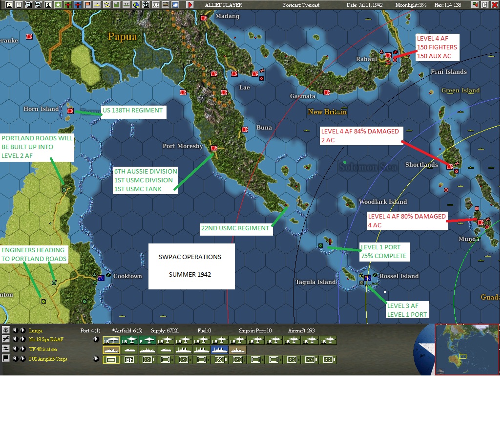Click the cloud weather toolbar icon

point(175,5)
